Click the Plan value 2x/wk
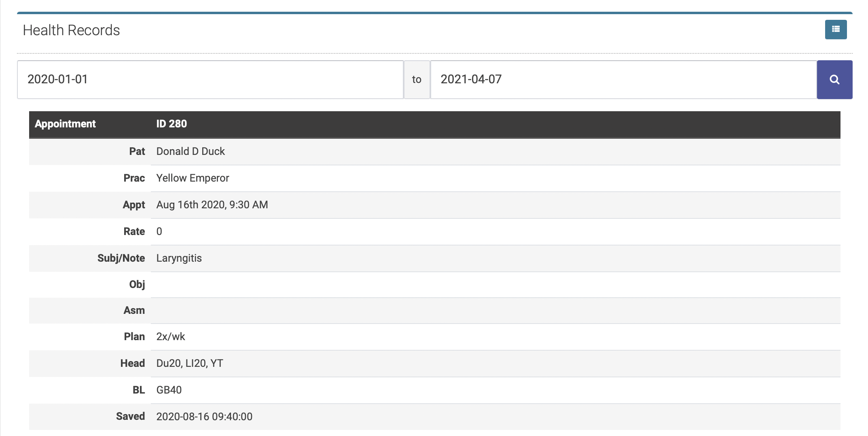This screenshot has width=868, height=436. coord(171,337)
